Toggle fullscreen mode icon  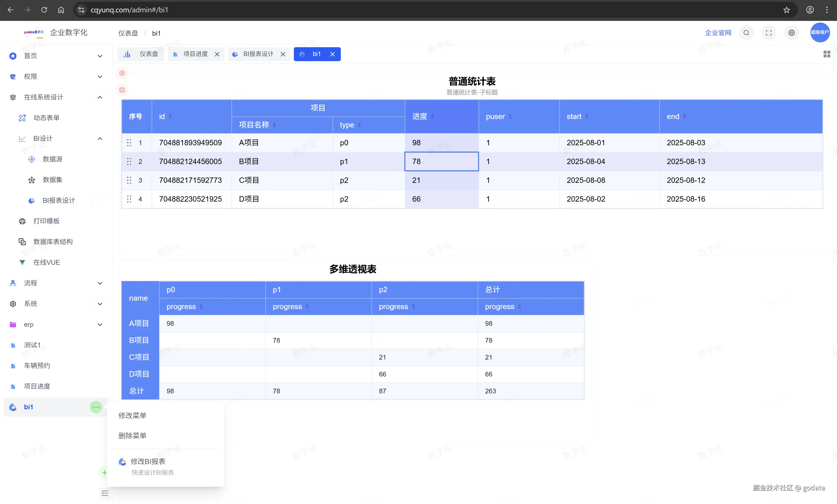pos(769,33)
